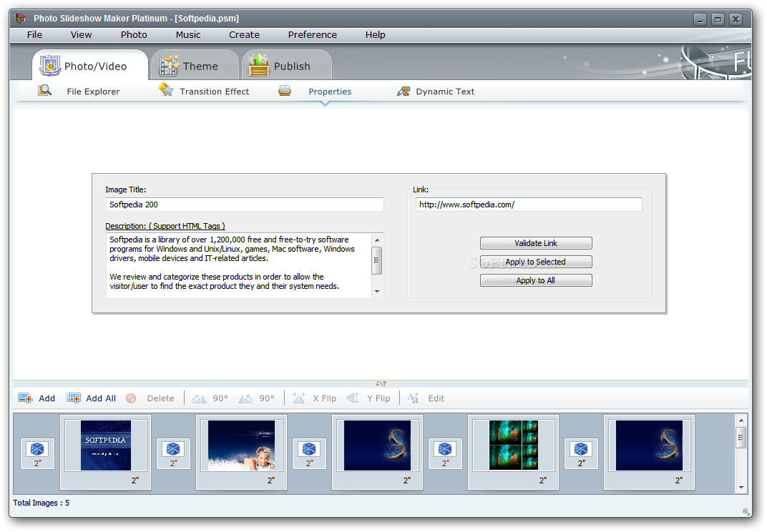Click the Publish basket icon
The image size is (767, 532).
259,65
